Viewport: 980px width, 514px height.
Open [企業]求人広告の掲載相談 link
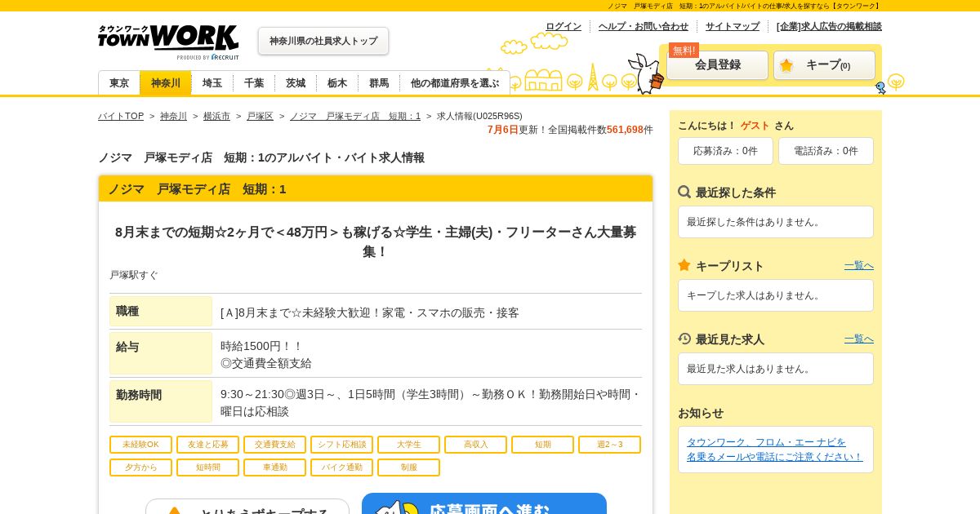[x=829, y=26]
